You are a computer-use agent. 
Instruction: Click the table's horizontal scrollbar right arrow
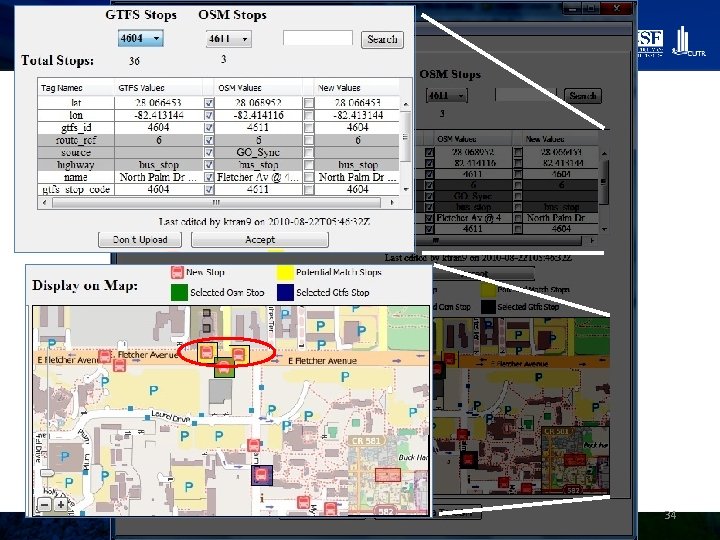point(392,202)
